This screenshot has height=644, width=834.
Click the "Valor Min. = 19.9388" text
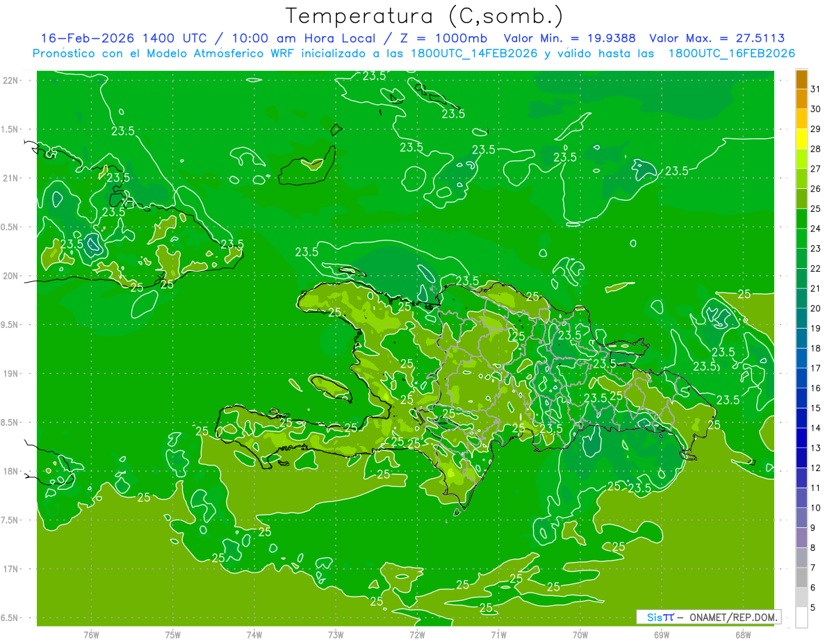point(570,38)
